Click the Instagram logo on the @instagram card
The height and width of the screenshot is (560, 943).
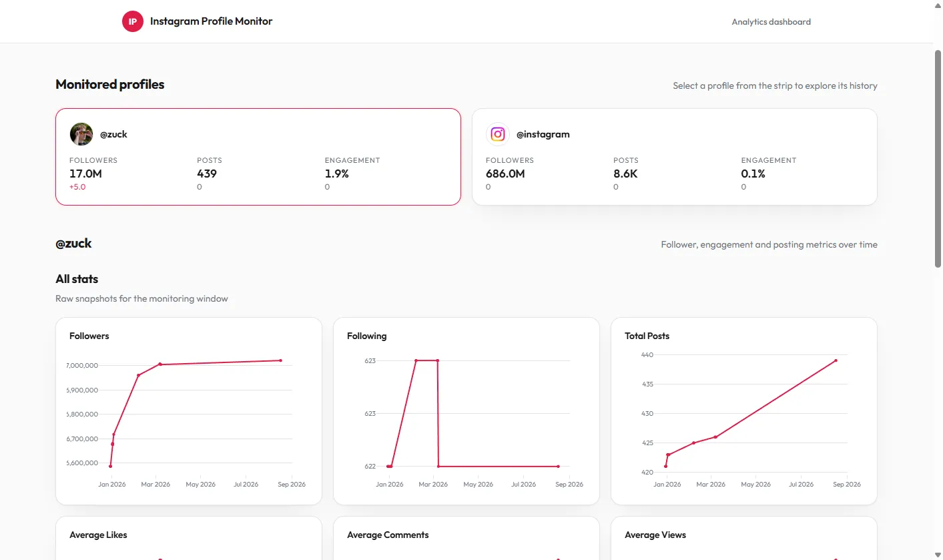click(x=498, y=134)
